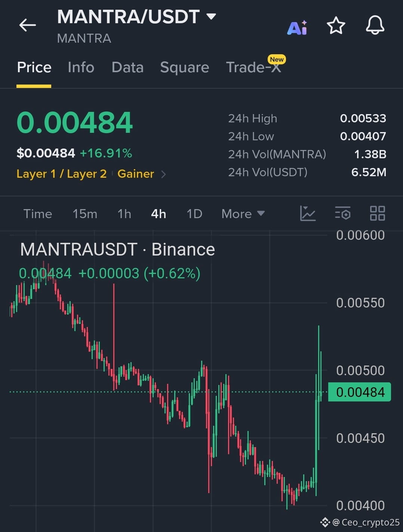The width and height of the screenshot is (403, 532).
Task: Select the 4h chart interval
Action: tap(159, 214)
